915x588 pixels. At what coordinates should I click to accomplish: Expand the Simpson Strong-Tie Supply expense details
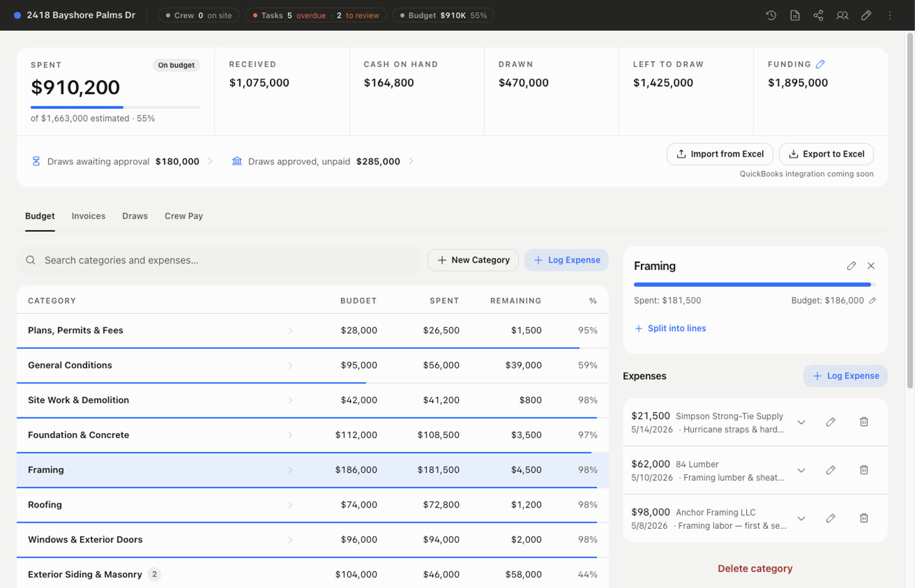point(801,422)
